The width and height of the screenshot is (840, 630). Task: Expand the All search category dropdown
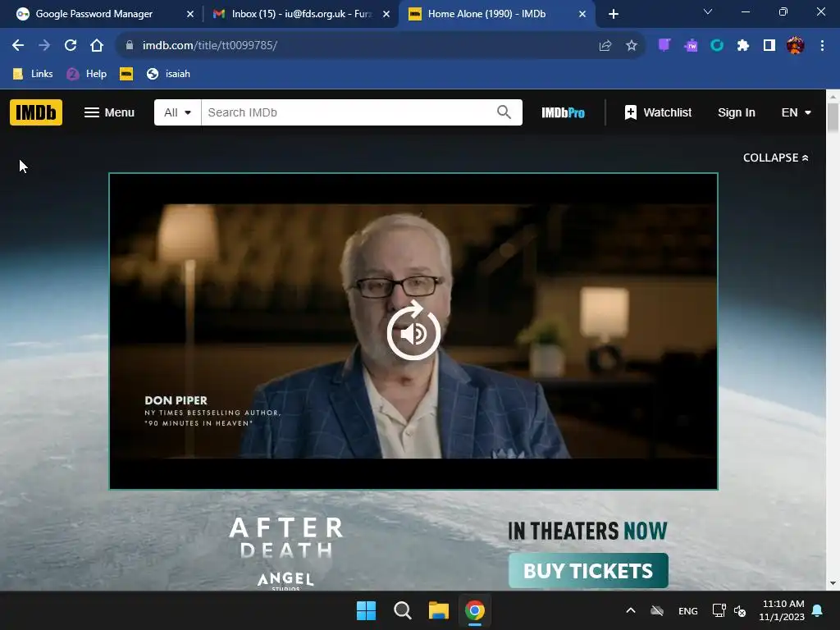(x=177, y=112)
